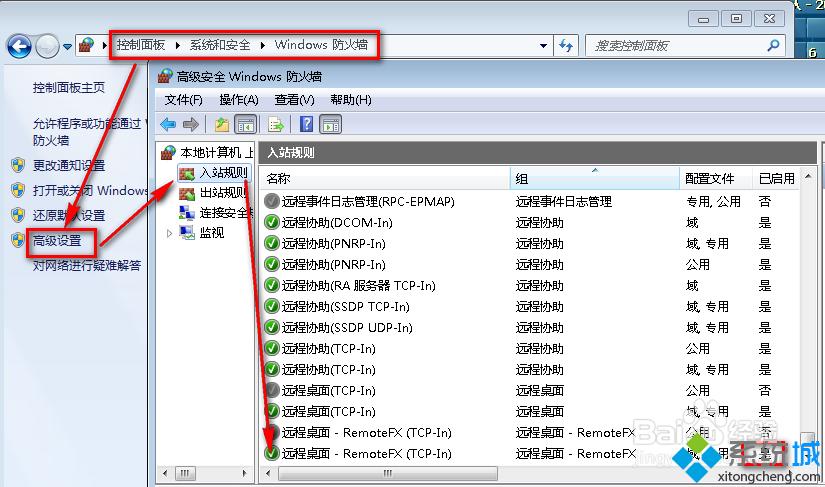Select 入站规则 in the tree
Viewport: 825px width, 487px height.
pos(214,173)
